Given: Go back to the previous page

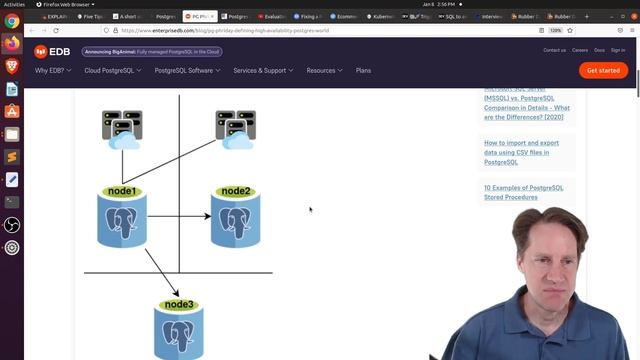Looking at the screenshot, I should 32,31.
